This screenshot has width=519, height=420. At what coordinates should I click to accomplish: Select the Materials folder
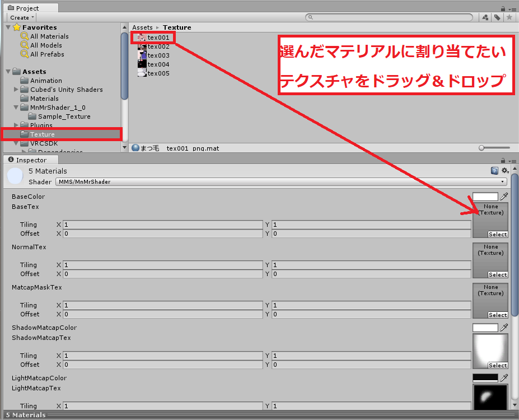point(39,99)
